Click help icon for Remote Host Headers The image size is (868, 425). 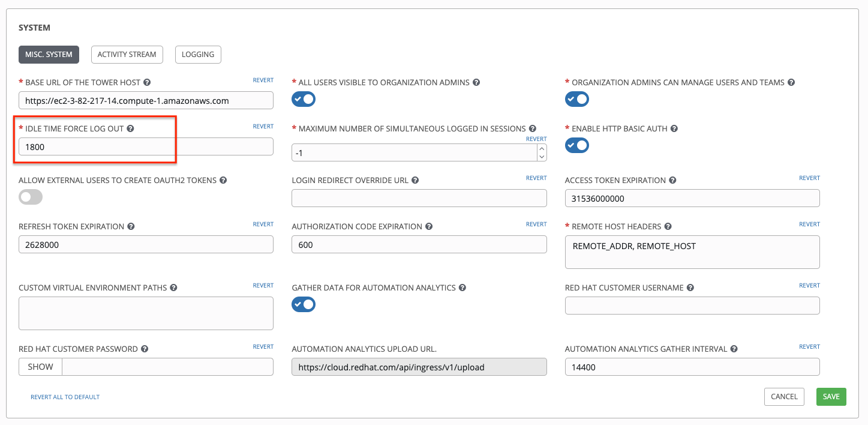(x=668, y=227)
